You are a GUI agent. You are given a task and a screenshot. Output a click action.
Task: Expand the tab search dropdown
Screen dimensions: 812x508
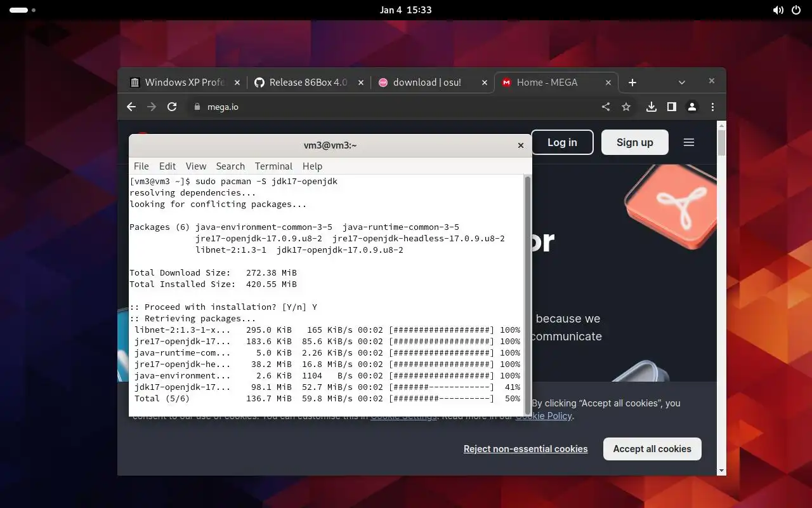[x=682, y=83]
